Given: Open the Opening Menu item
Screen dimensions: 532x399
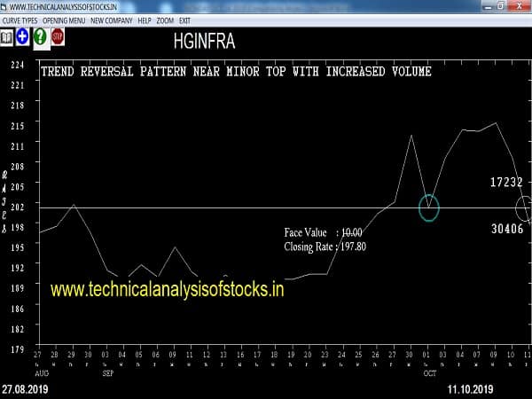Looking at the screenshot, I should 66,20.
